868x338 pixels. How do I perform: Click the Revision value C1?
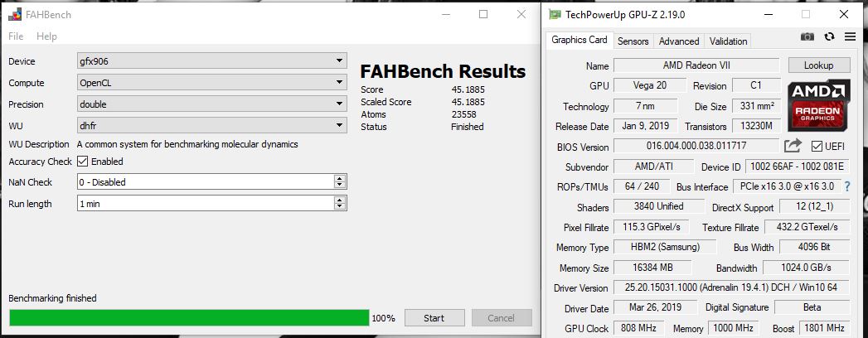click(x=756, y=86)
